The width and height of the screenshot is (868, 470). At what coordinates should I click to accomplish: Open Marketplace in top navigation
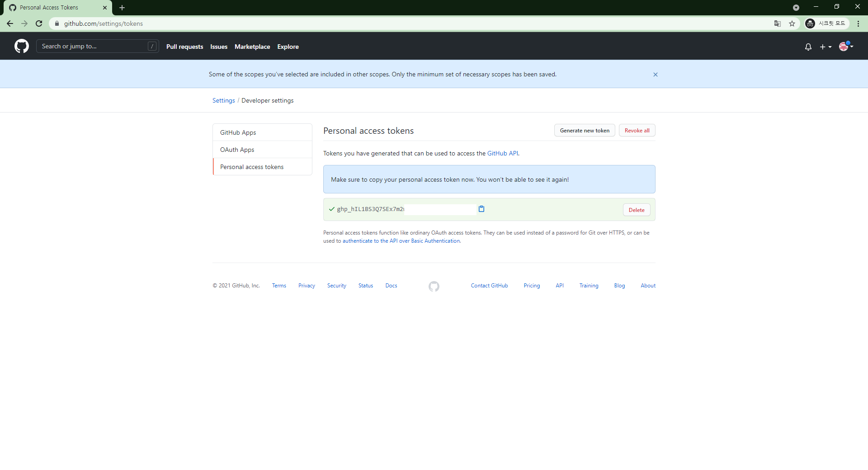coord(252,47)
